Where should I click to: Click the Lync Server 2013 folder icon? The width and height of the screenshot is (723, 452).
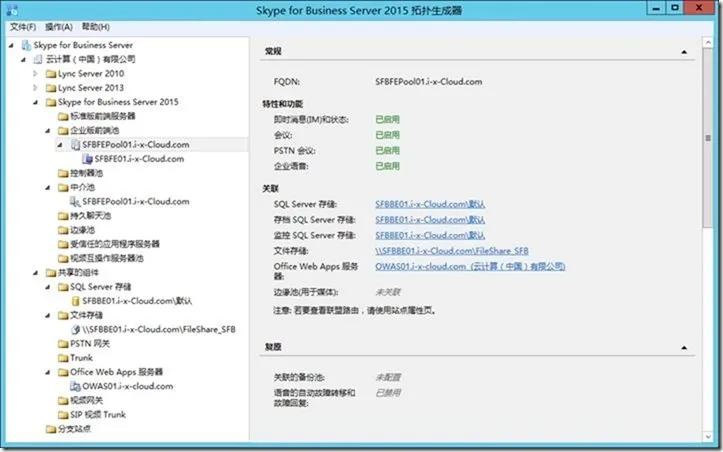coord(51,88)
